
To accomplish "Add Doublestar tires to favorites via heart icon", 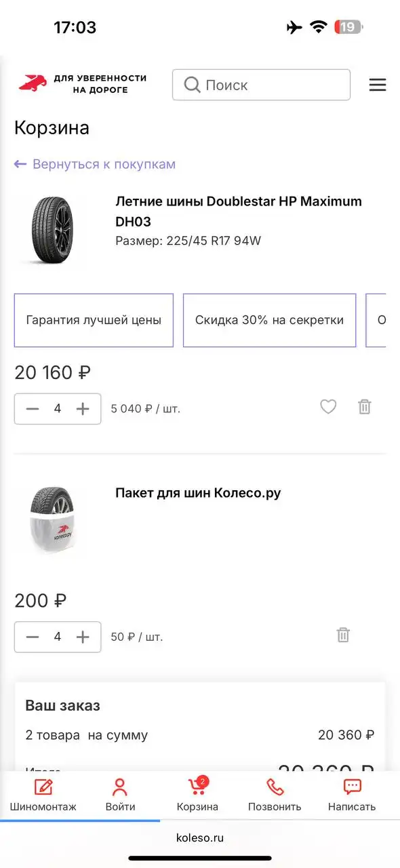I will coord(328,407).
